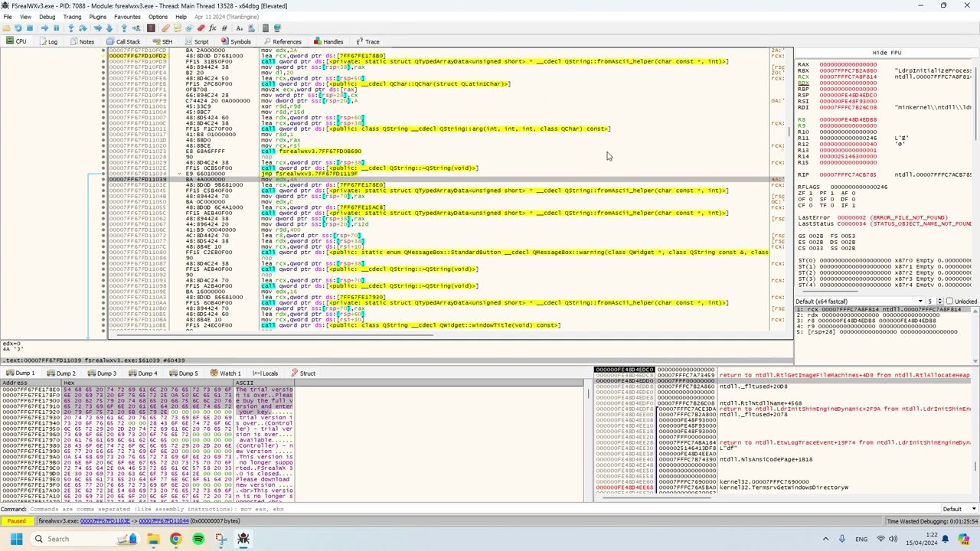Screen dimensions: 980x551
Task: Click the globe check-for-updates icon
Action: point(277,28)
